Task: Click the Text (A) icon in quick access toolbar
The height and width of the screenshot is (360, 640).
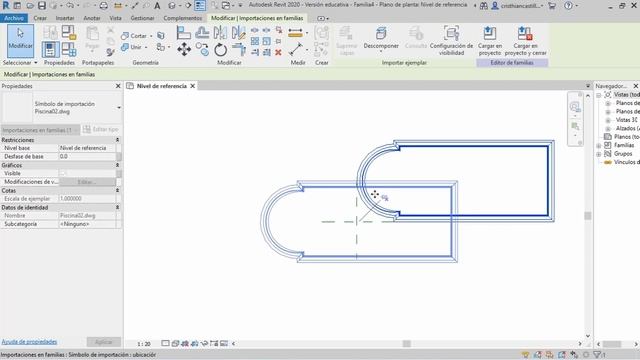Action: [x=157, y=6]
